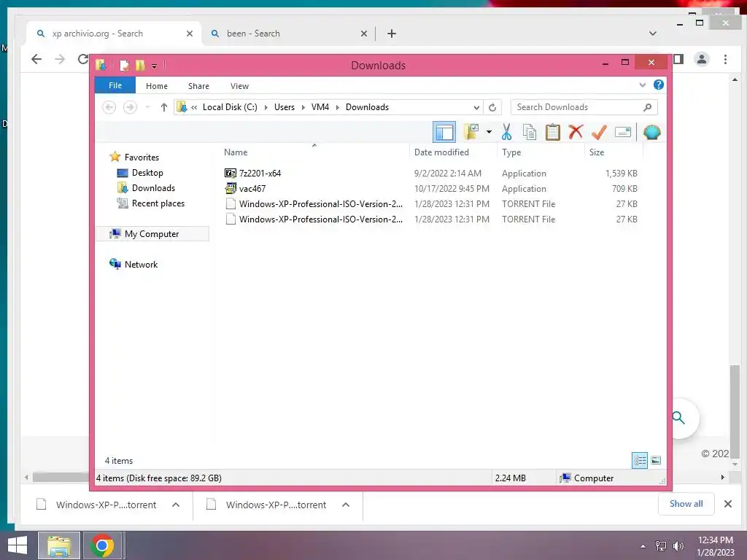The height and width of the screenshot is (560, 747).
Task: Click New folder quick access icon
Action: pos(140,65)
